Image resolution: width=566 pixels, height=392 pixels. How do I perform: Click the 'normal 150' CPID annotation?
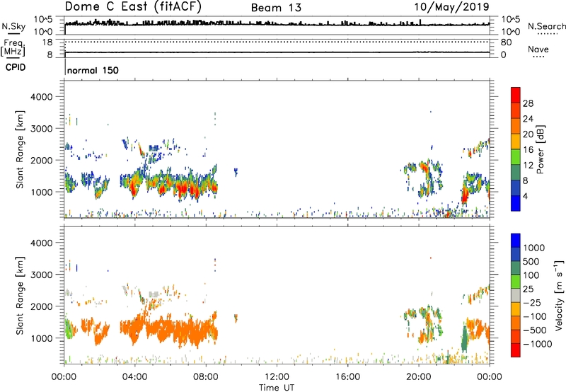93,70
